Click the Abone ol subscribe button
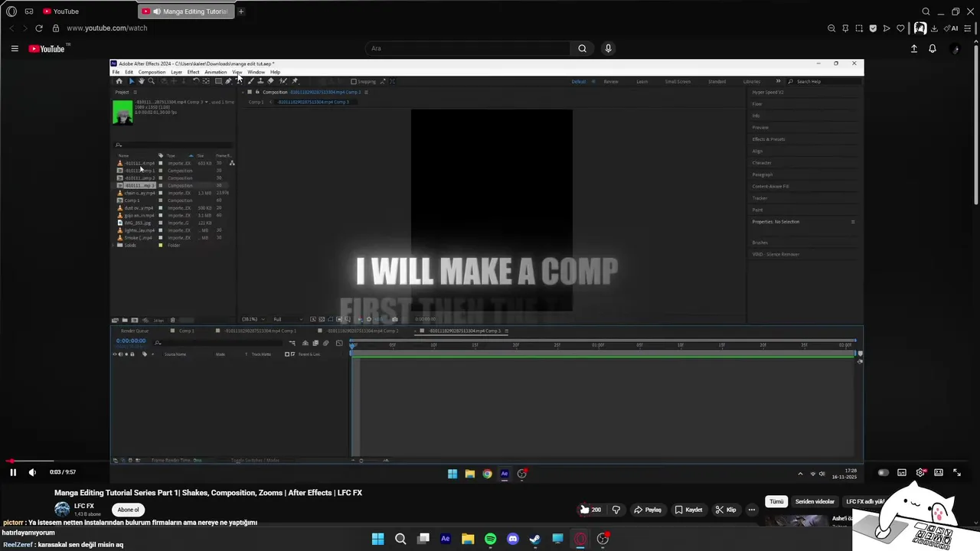The image size is (980, 551). 128,510
